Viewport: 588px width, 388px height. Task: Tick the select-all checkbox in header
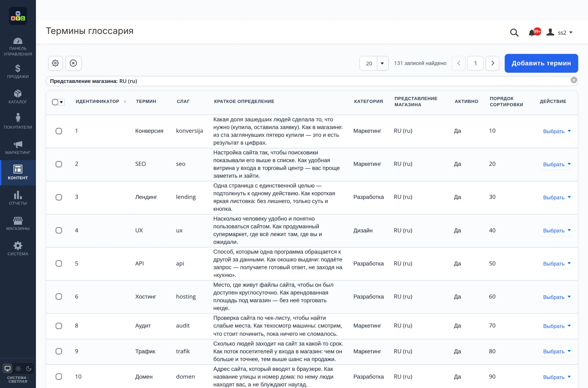pos(55,102)
